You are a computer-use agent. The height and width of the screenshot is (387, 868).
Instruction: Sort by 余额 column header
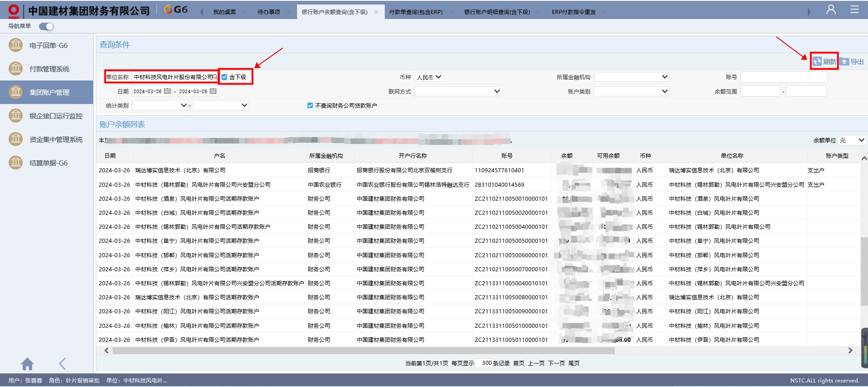click(x=567, y=156)
